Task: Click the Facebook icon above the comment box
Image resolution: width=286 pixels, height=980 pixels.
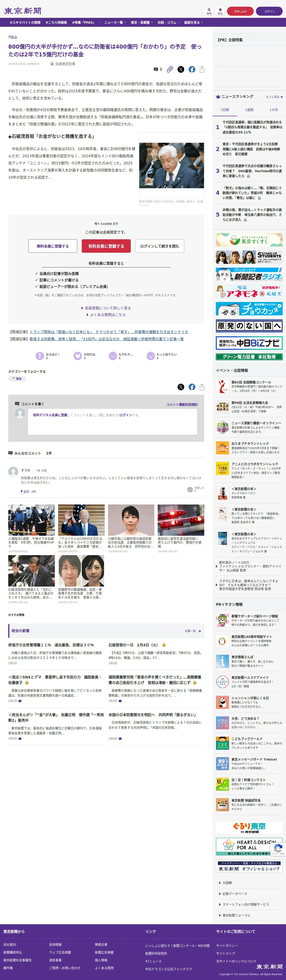Action: [192, 387]
